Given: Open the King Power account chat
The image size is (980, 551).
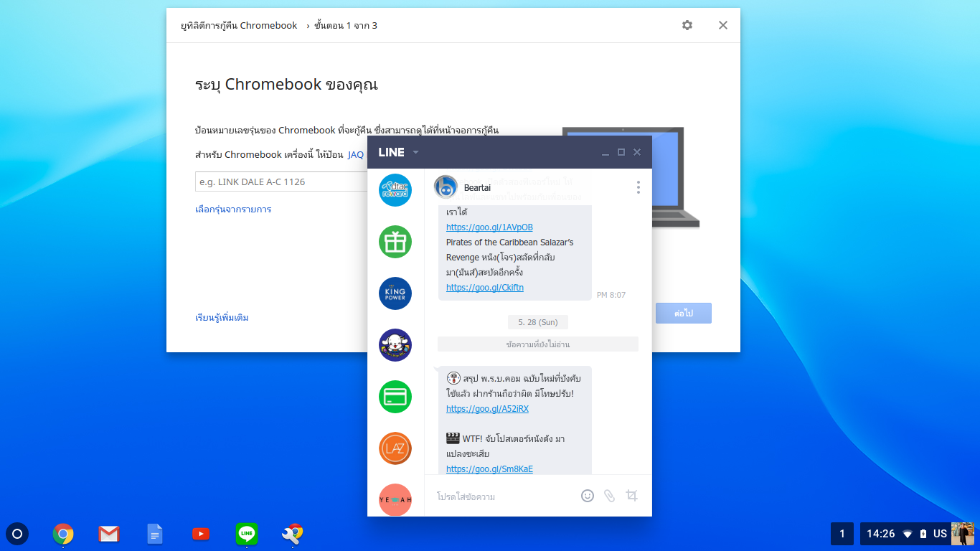Looking at the screenshot, I should (x=395, y=293).
